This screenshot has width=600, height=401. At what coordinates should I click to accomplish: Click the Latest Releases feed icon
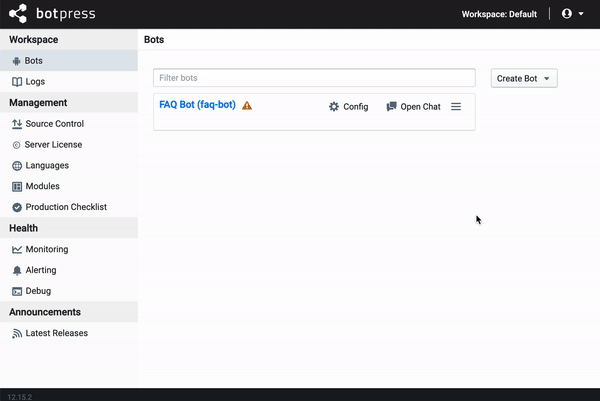(17, 334)
